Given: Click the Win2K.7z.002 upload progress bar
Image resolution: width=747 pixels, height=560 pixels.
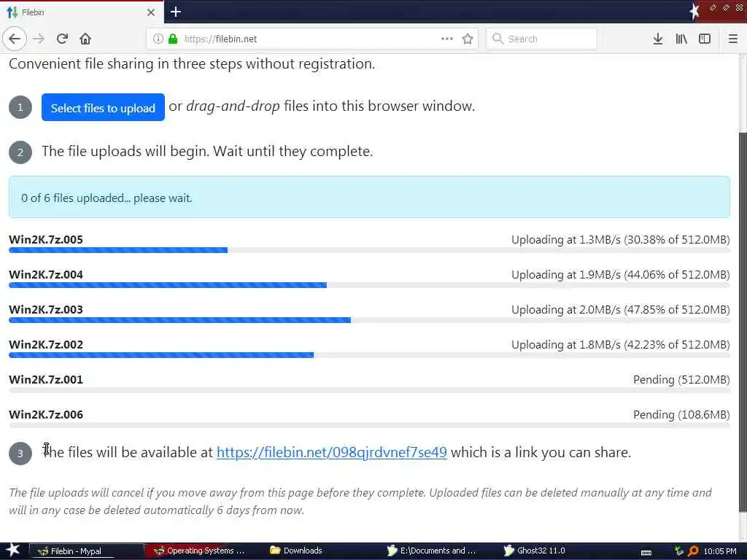Looking at the screenshot, I should pyautogui.click(x=369, y=355).
